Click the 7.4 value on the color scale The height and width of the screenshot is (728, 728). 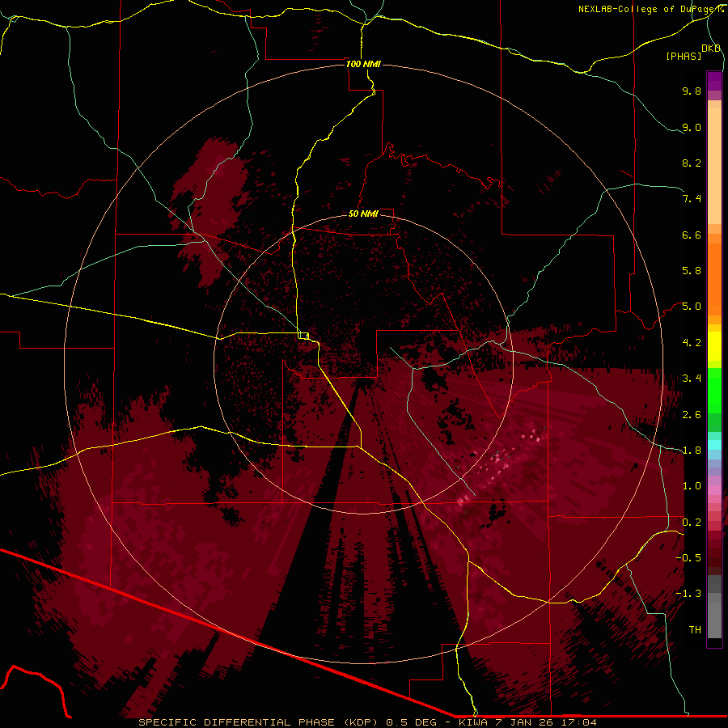click(692, 199)
